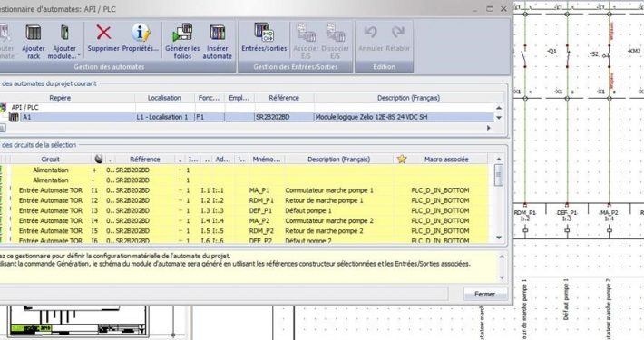
Task: Click the Référence header in automates list
Action: tap(284, 98)
